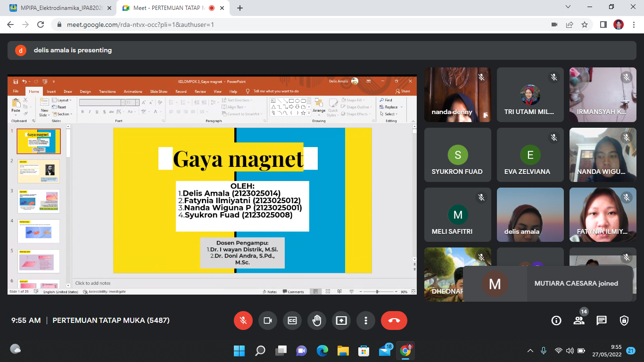This screenshot has height=362, width=644.
Task: Click the PowerPoint zoom slider at 90%
Action: [377, 292]
